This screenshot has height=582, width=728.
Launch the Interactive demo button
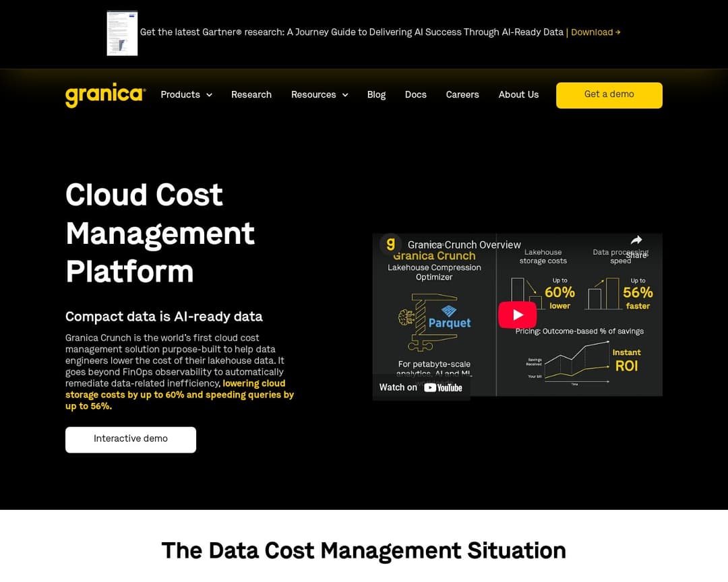(131, 439)
